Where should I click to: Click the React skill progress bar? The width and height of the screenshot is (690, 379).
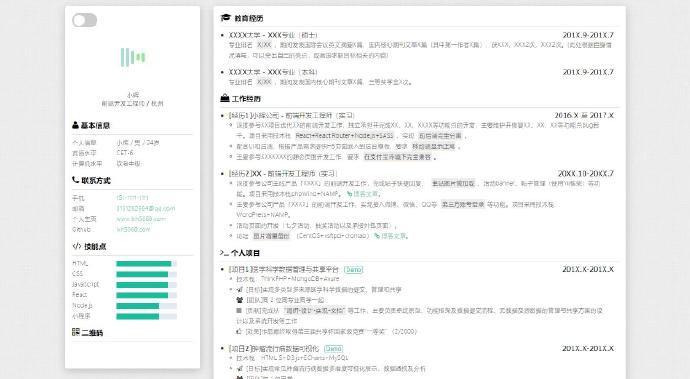coord(147,295)
